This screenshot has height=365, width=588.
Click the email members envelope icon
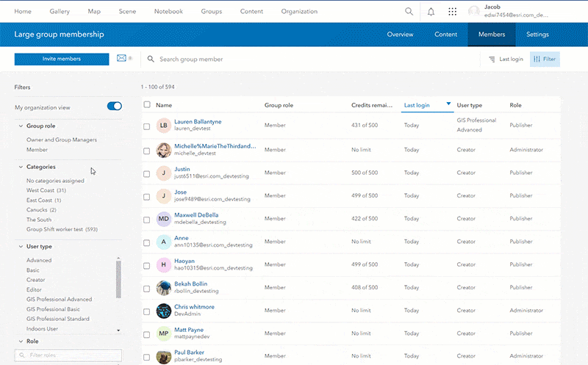(x=122, y=59)
